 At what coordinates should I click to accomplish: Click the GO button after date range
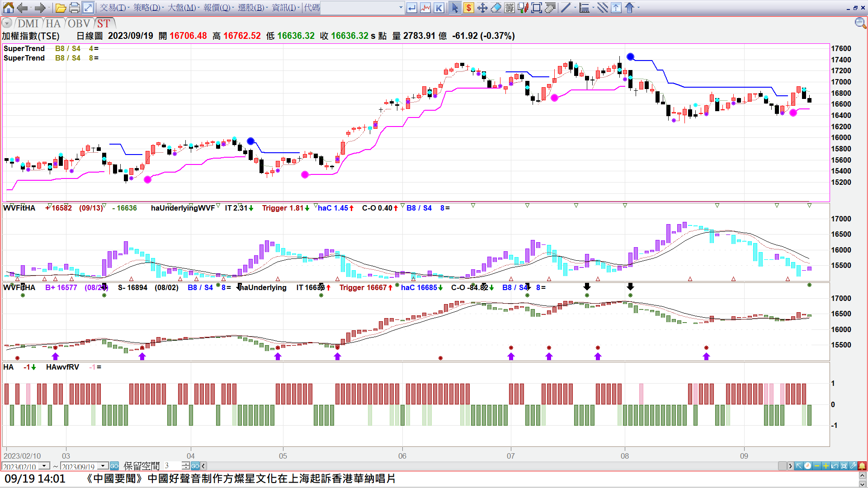click(114, 466)
